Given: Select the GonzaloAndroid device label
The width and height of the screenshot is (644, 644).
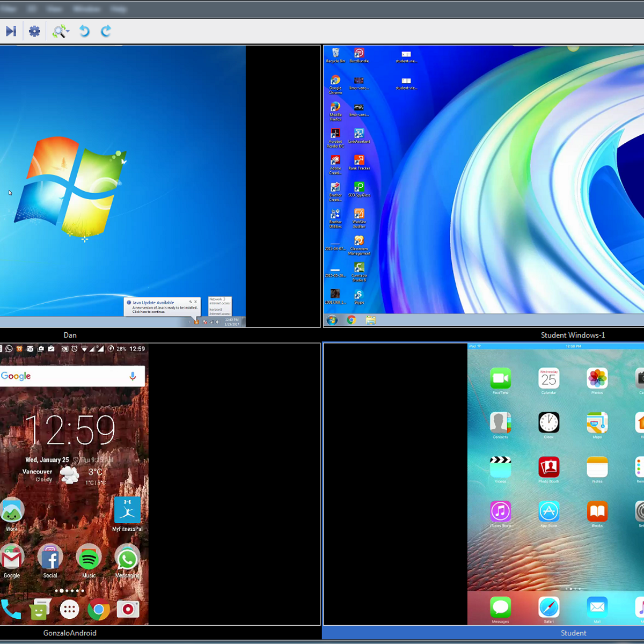Looking at the screenshot, I should pyautogui.click(x=70, y=633).
